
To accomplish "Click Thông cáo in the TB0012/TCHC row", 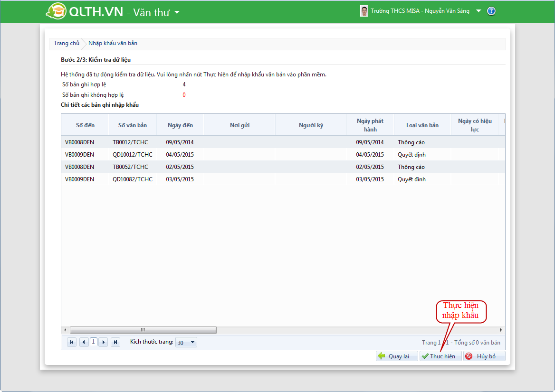I will coord(411,142).
